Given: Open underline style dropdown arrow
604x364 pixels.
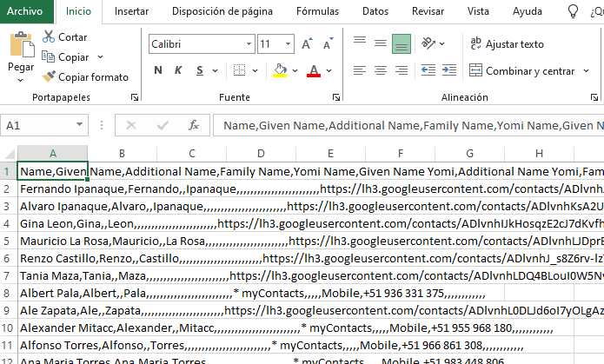Looking at the screenshot, I should coord(215,71).
